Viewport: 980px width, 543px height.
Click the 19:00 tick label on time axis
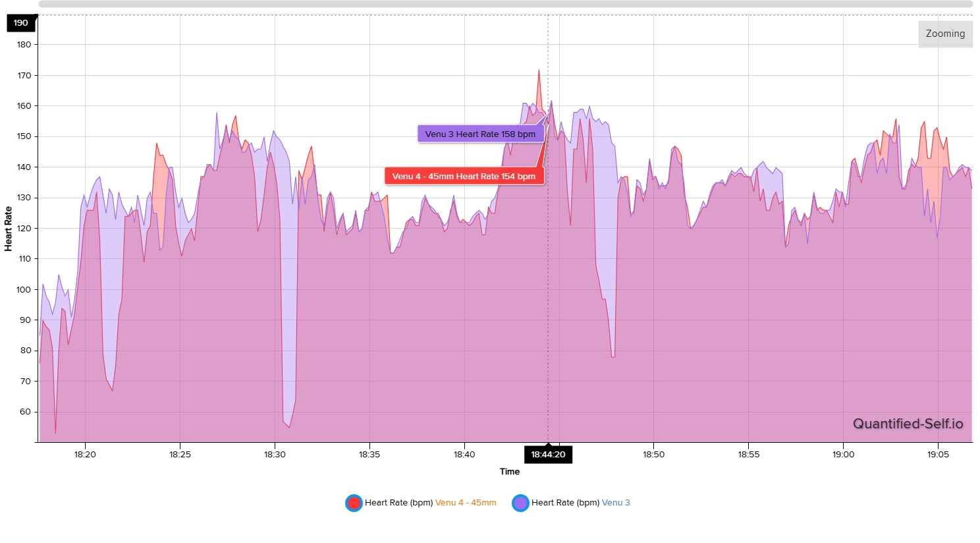843,455
